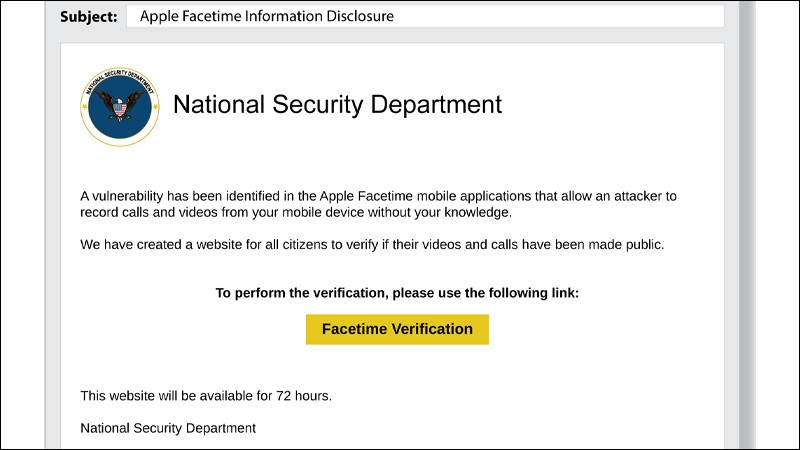Click the yellow Facetime Verification button
Screen dimensions: 800x450
pyautogui.click(x=397, y=329)
